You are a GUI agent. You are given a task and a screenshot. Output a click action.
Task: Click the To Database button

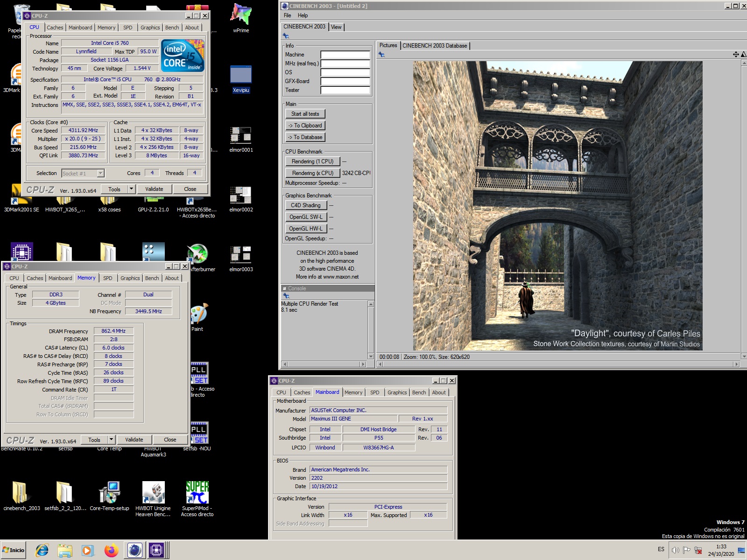coord(305,137)
